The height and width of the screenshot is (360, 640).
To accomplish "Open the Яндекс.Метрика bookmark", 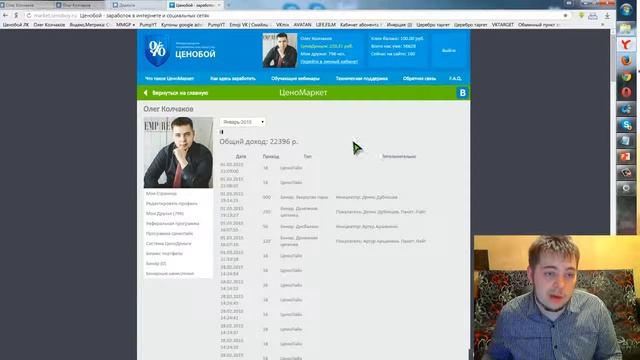I will pyautogui.click(x=89, y=25).
